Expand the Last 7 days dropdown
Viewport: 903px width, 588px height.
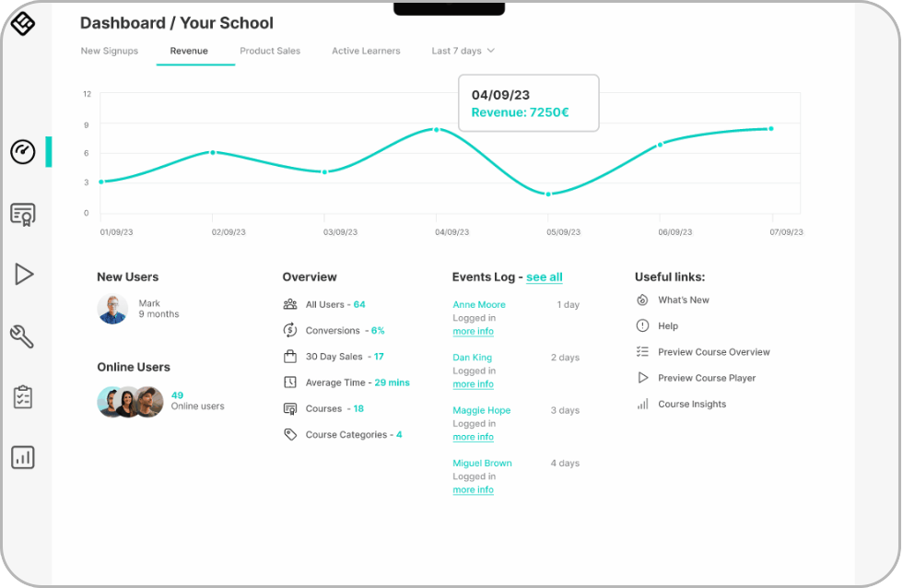462,51
